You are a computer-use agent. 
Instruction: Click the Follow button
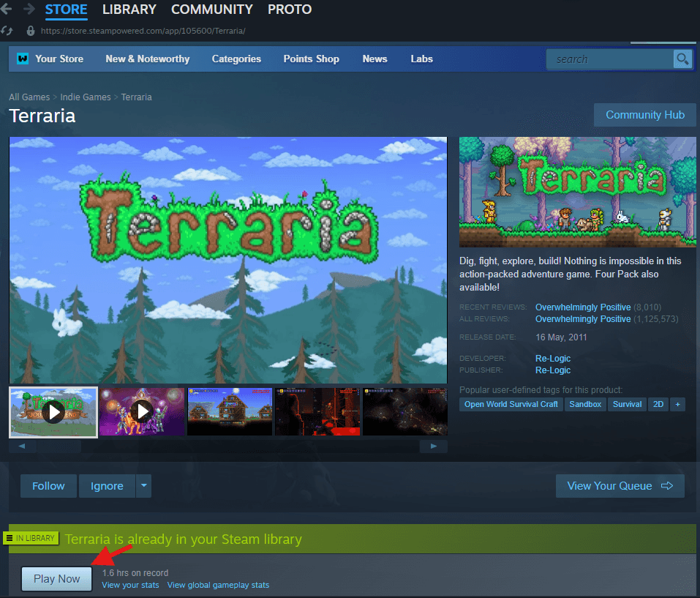click(x=48, y=485)
